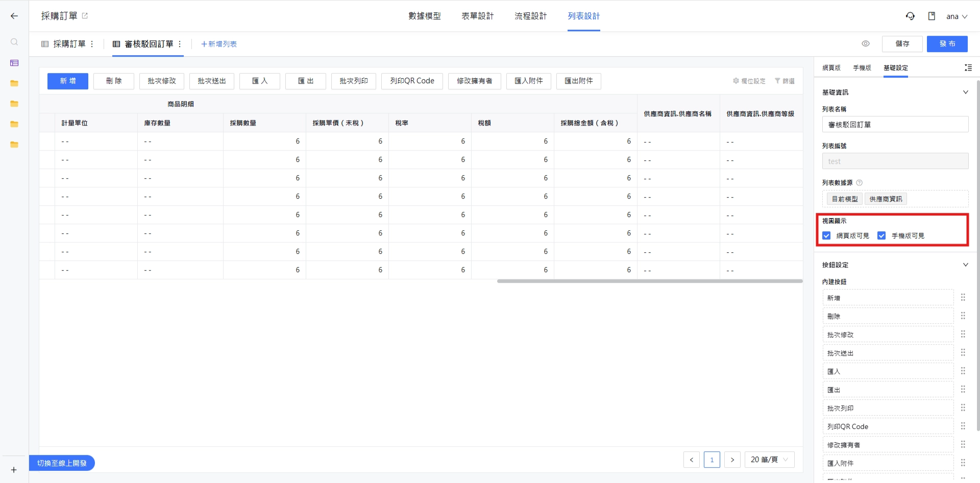Open 欄位設定 column settings
980x483 pixels.
pos(749,81)
